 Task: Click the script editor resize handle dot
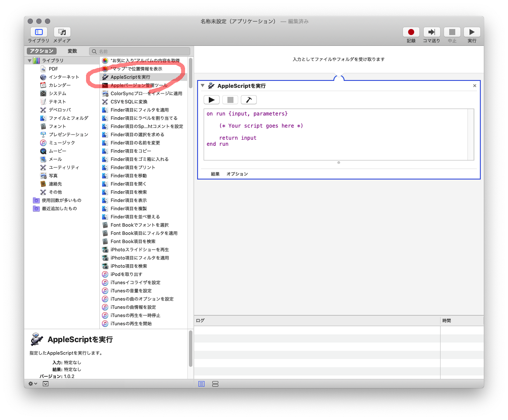(x=339, y=163)
